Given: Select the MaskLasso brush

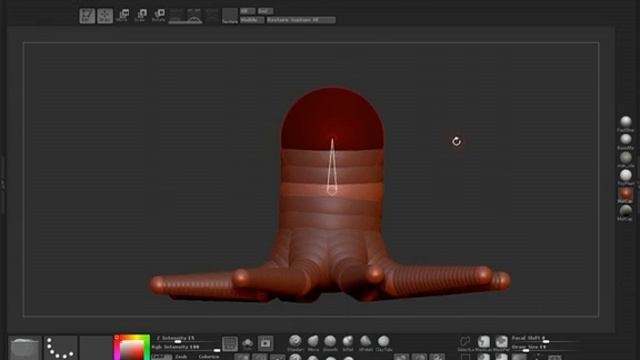Looking at the screenshot, I should [484, 343].
